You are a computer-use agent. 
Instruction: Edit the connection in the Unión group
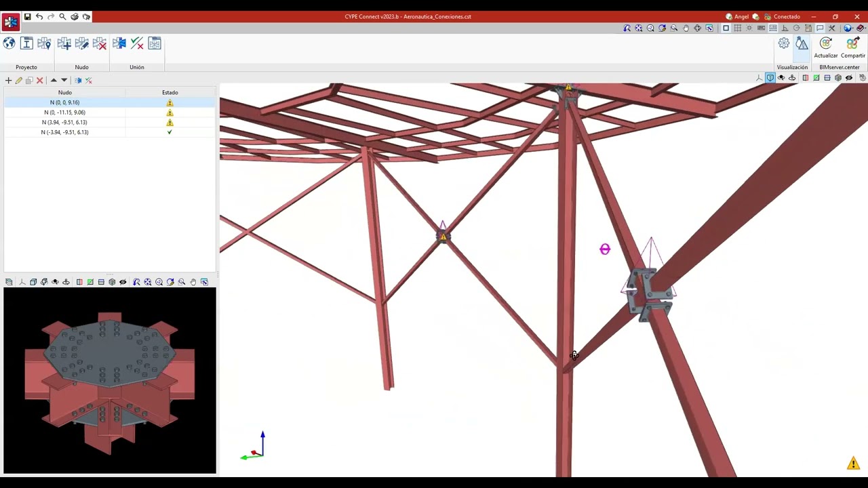[119, 43]
